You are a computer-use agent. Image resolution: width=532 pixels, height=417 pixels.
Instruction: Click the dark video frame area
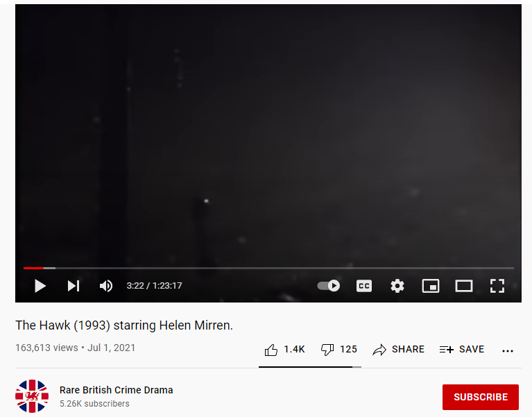coord(268,136)
